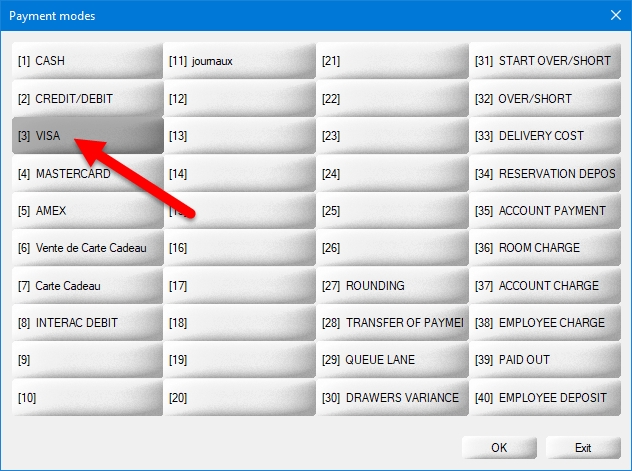632x471 pixels.
Task: Choose the CREDIT/DEBIT payment mode
Action: 88,98
